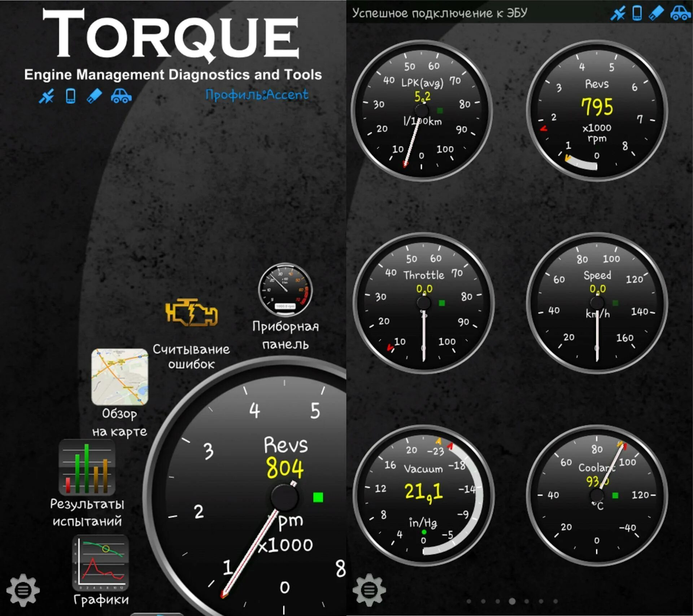Tap the OBD adapter status icon on the home screen
This screenshot has height=616, width=693.
pyautogui.click(x=94, y=96)
